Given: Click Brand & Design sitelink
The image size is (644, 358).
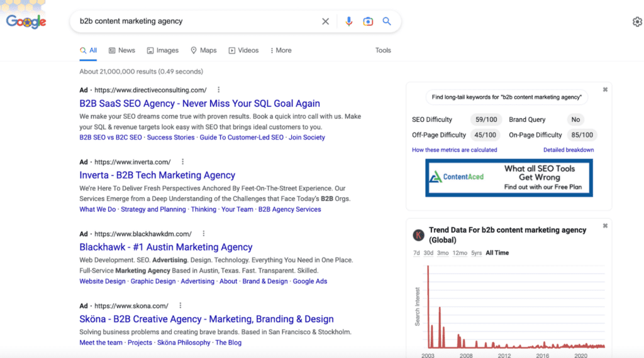Looking at the screenshot, I should pos(265,281).
